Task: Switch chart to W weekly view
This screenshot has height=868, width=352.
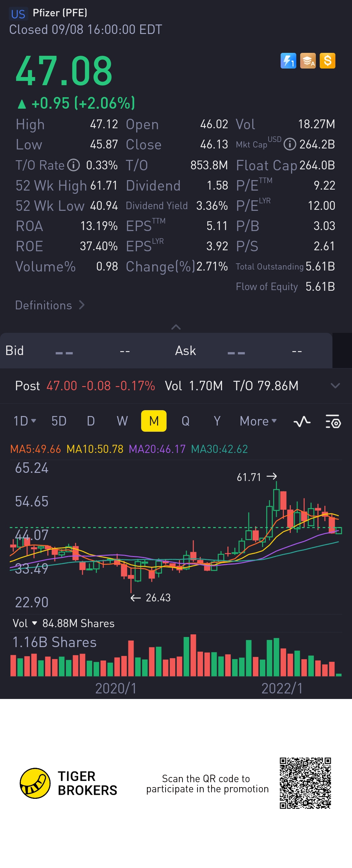Action: point(122,421)
